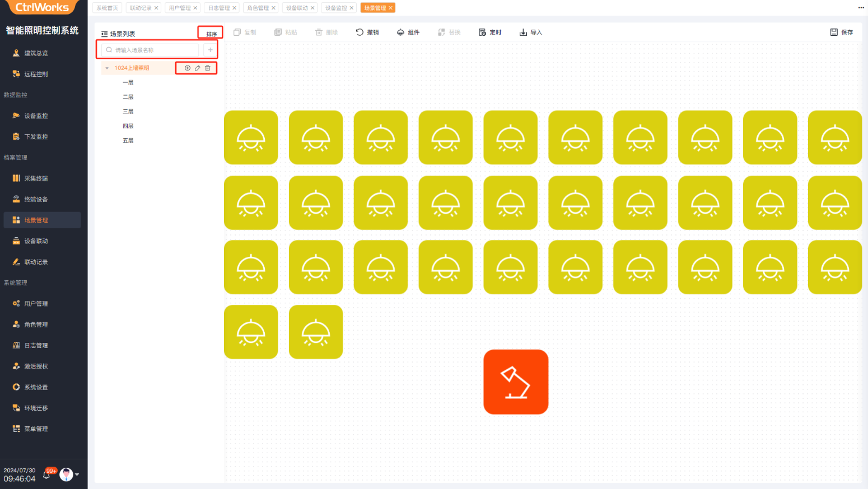Close the 场景管理 tab
868x489 pixels.
(391, 8)
